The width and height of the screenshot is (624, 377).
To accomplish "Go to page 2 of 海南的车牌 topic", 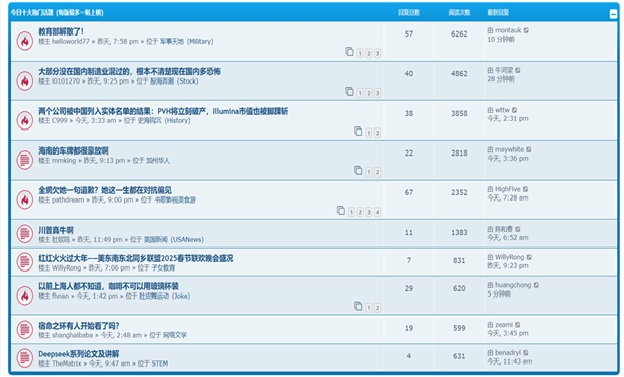I will point(377,172).
